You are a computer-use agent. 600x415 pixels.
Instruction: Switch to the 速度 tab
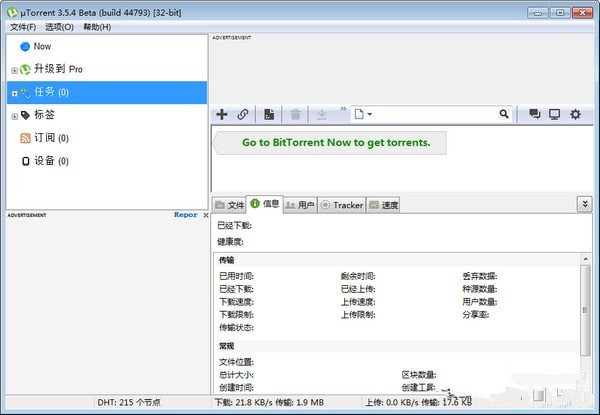coord(383,205)
